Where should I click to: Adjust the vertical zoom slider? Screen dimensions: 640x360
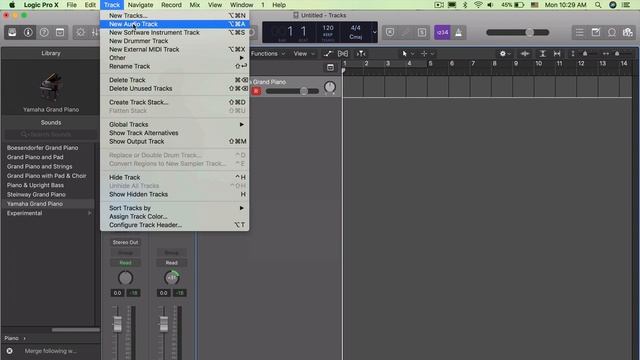(585, 53)
